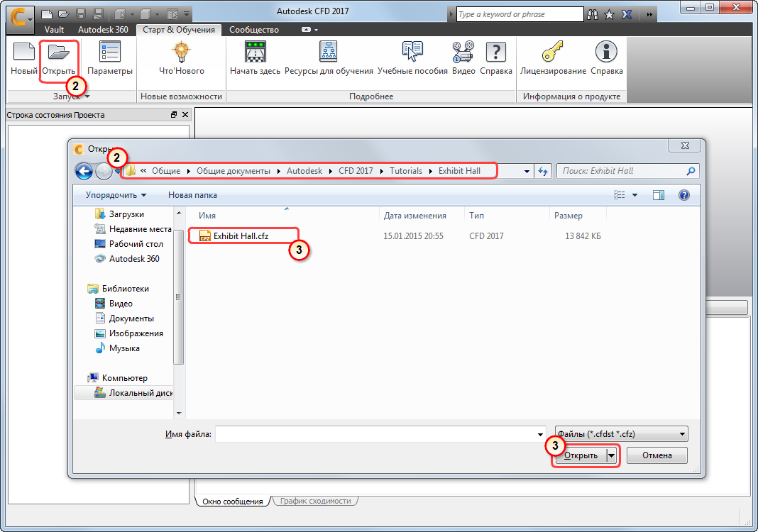Open Параметры settings from the ribbon

pos(110,59)
